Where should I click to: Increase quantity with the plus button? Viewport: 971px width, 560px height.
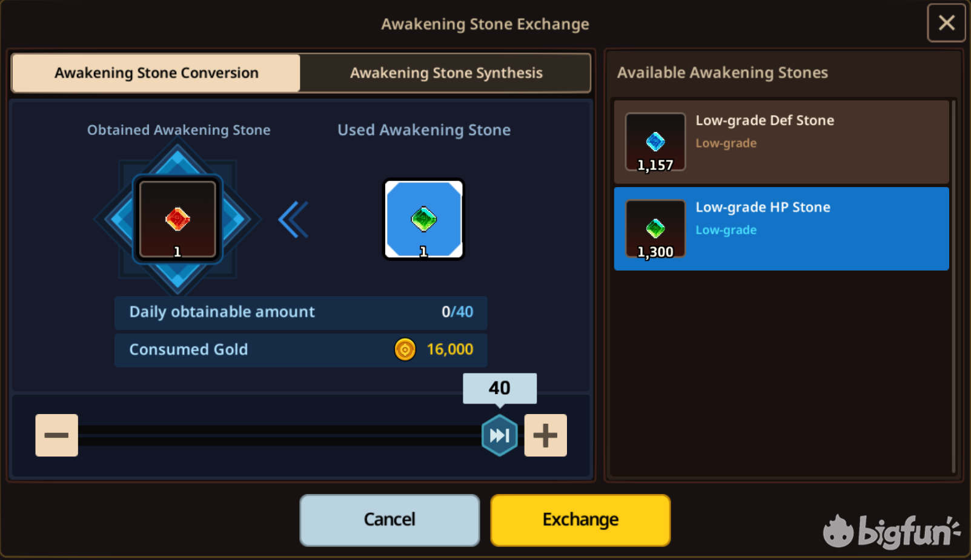545,435
